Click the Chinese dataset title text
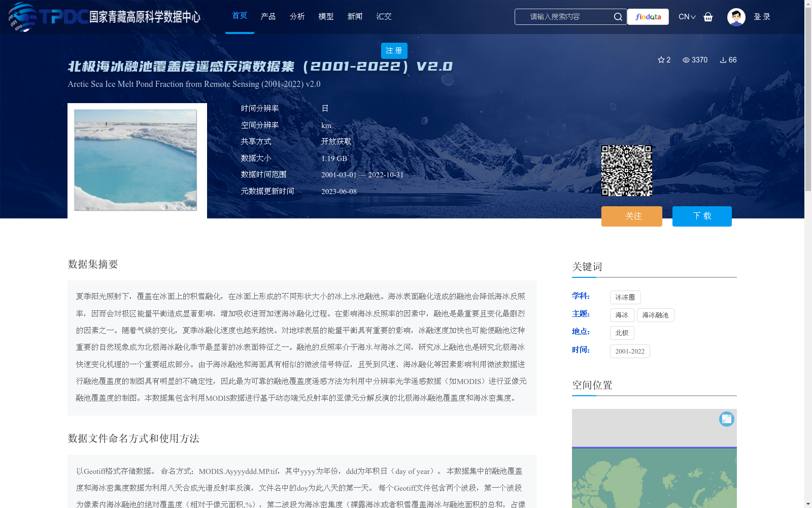The height and width of the screenshot is (508, 812). pyautogui.click(x=260, y=67)
